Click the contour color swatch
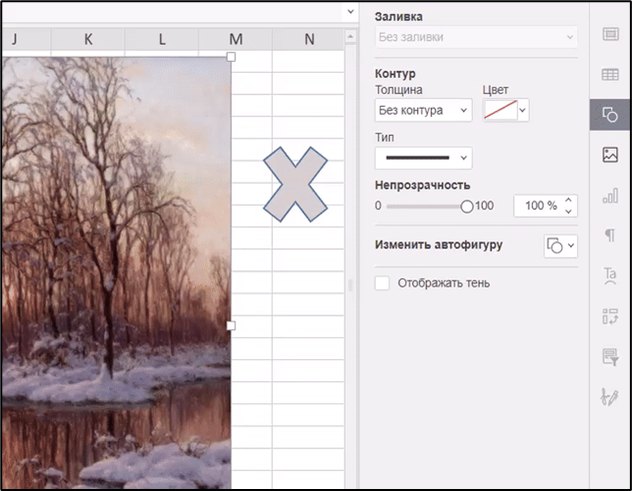Image resolution: width=632 pixels, height=491 pixels. click(x=500, y=110)
